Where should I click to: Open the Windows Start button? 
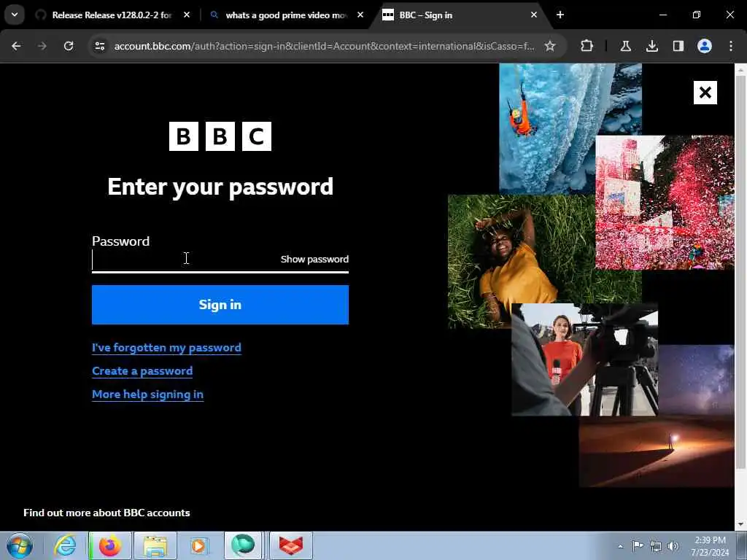coord(20,545)
